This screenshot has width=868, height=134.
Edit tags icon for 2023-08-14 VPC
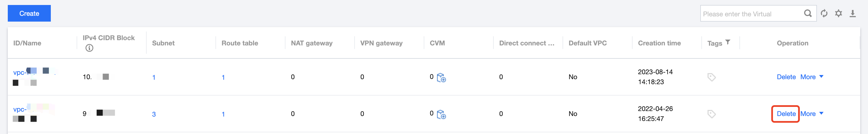pos(711,77)
